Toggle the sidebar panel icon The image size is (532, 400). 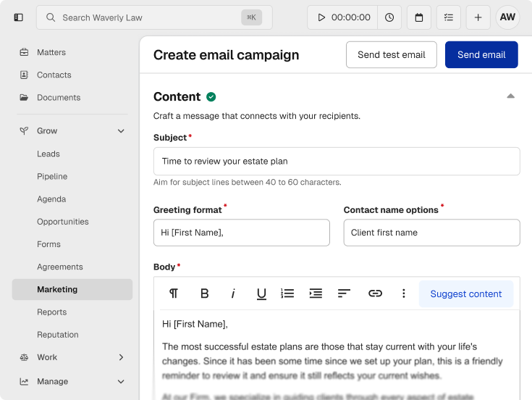[x=18, y=17]
